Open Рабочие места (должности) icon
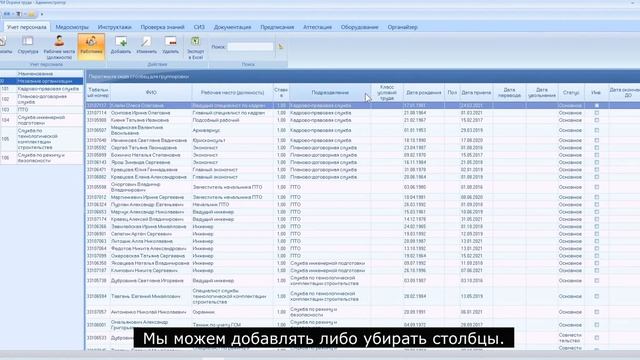 click(59, 47)
